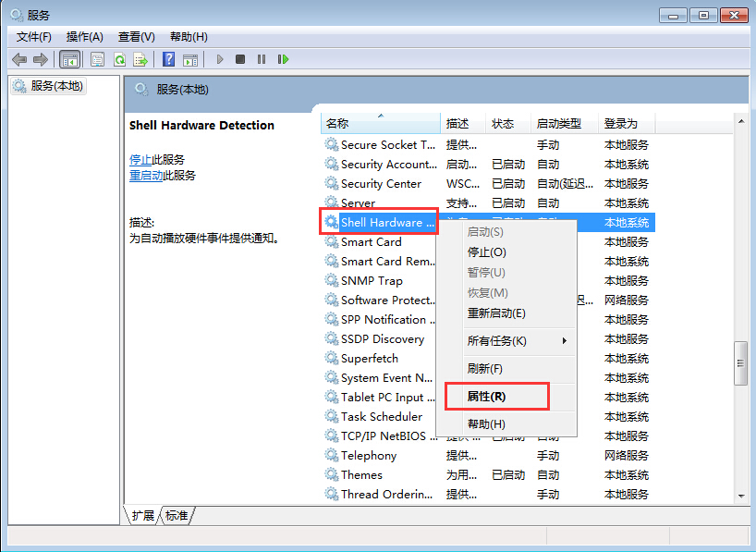Click the blue Help question mark icon
Viewport: 756px width, 552px height.
tap(168, 59)
